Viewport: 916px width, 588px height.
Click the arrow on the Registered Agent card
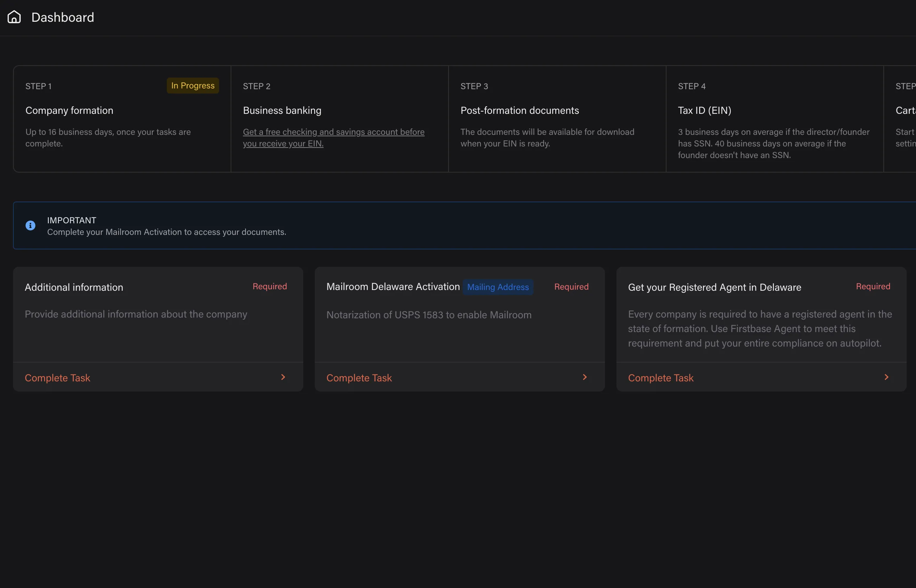[886, 377]
